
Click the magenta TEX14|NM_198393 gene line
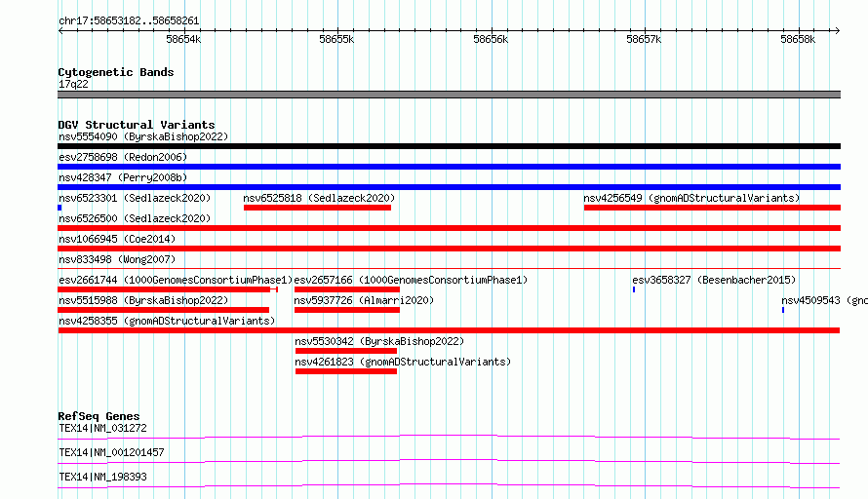tap(449, 485)
